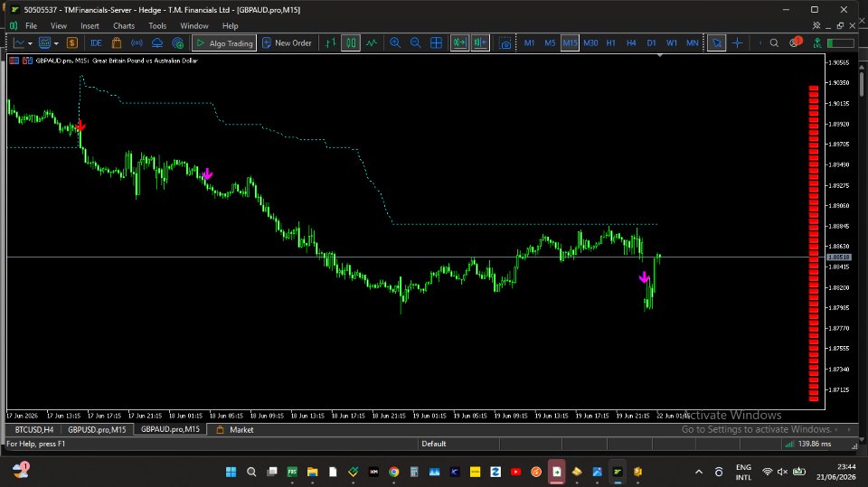The height and width of the screenshot is (487, 868).
Task: Open the VPS cloud hosting icon
Action: click(x=157, y=42)
